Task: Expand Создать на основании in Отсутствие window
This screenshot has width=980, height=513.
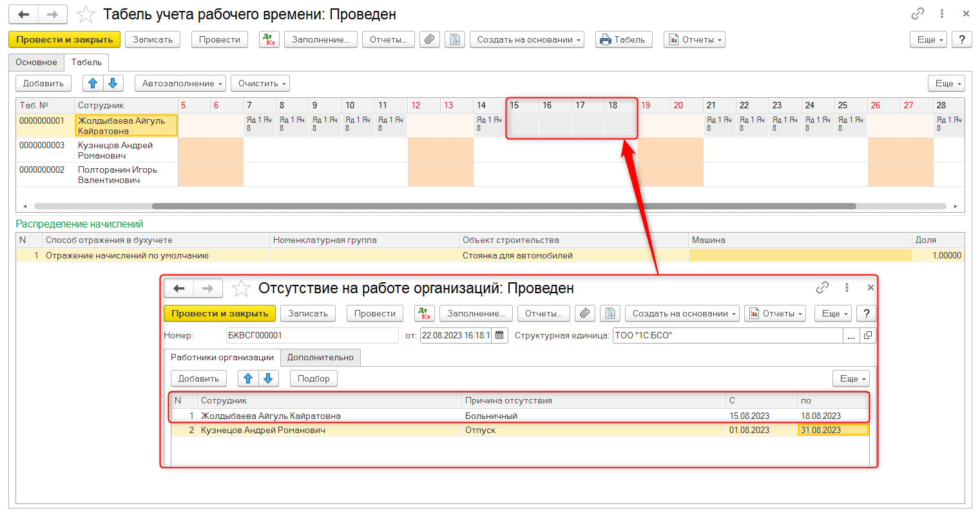Action: tap(682, 313)
